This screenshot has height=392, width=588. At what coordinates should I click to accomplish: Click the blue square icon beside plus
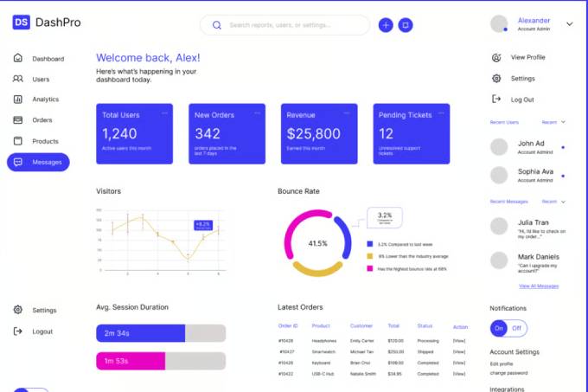point(406,25)
